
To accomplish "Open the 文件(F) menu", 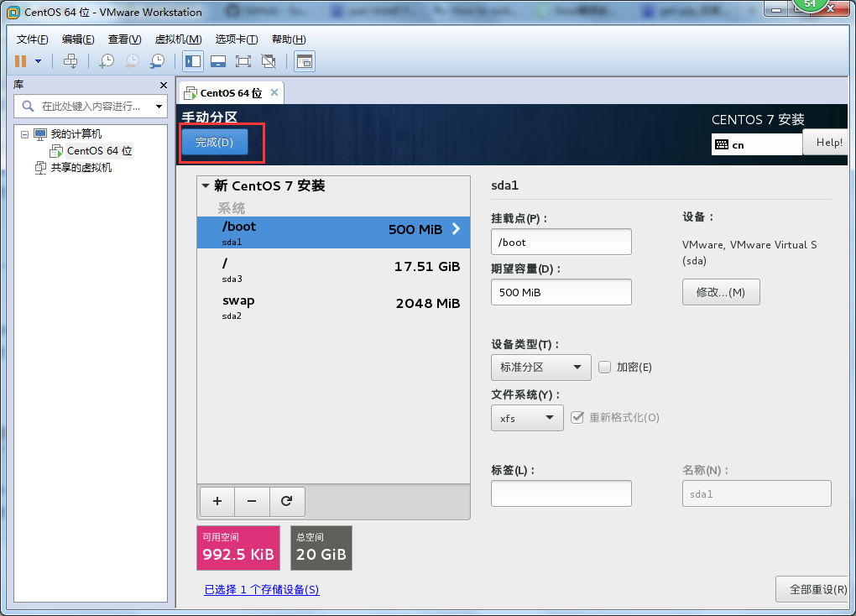I will coord(32,39).
